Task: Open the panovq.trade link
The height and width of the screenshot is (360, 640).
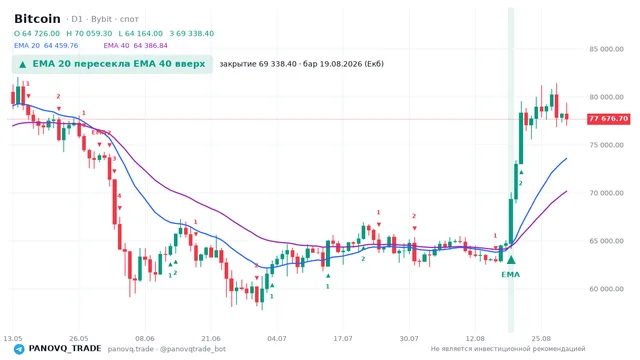Action: pos(131,349)
